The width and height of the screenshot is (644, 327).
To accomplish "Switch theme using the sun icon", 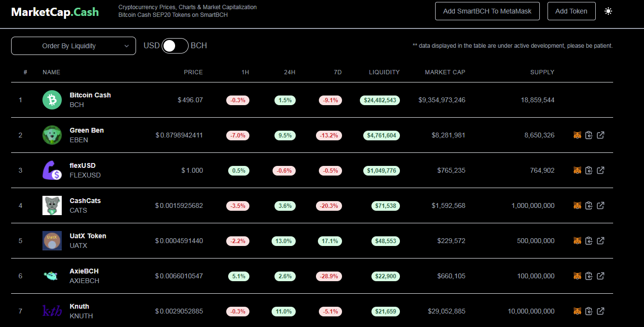I will click(608, 11).
